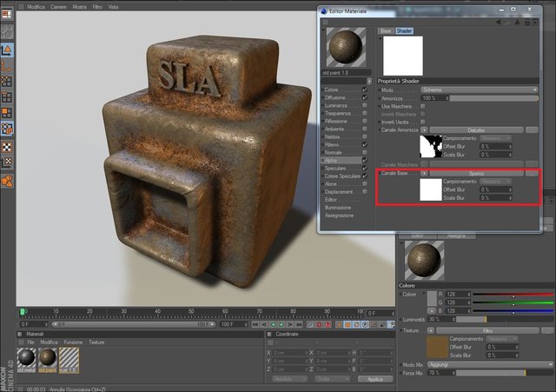556x392 pixels.
Task: Enable the Inverti Uscita checkbox
Action: (423, 122)
